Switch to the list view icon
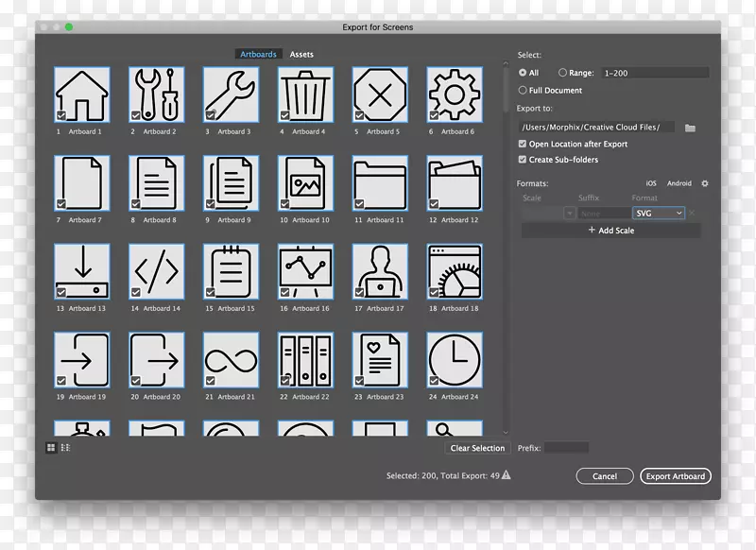 click(65, 447)
